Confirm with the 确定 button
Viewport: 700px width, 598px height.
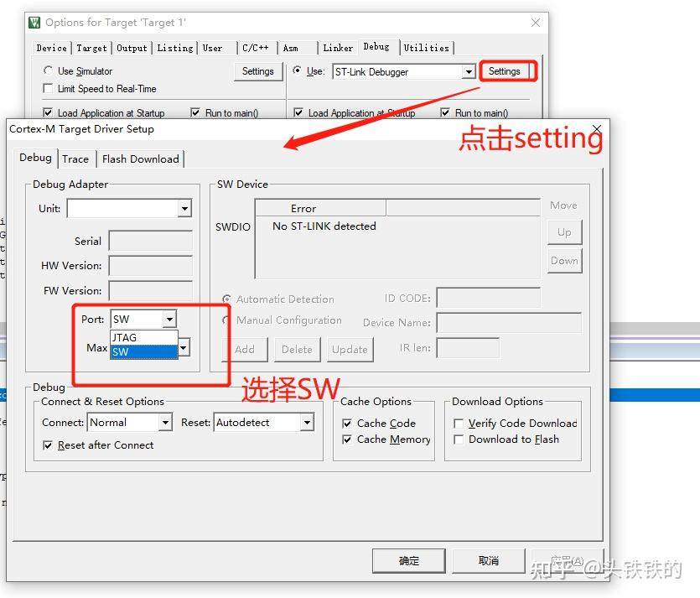pyautogui.click(x=409, y=561)
